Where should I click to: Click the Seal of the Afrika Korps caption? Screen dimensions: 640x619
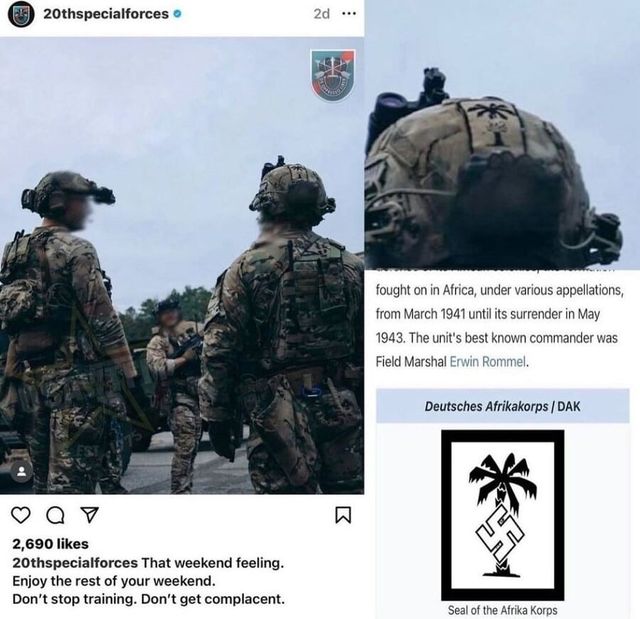(502, 610)
